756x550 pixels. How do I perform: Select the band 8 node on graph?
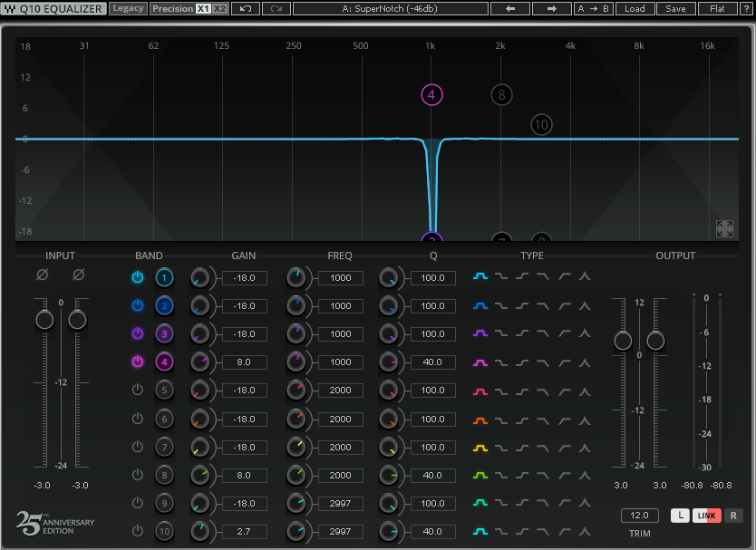click(501, 95)
